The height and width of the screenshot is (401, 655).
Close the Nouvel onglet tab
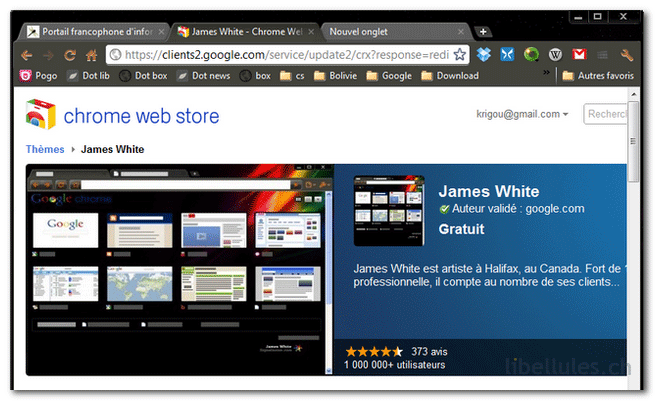[x=460, y=32]
